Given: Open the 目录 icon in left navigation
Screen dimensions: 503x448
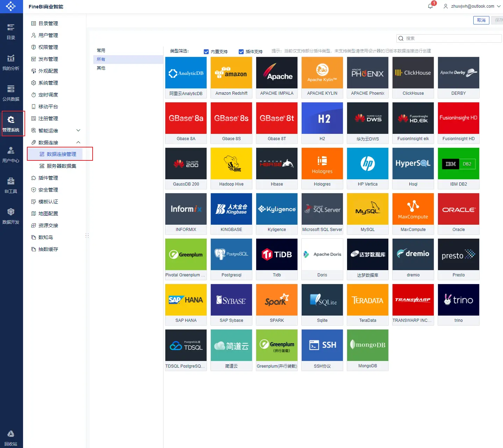Looking at the screenshot, I should (11, 31).
